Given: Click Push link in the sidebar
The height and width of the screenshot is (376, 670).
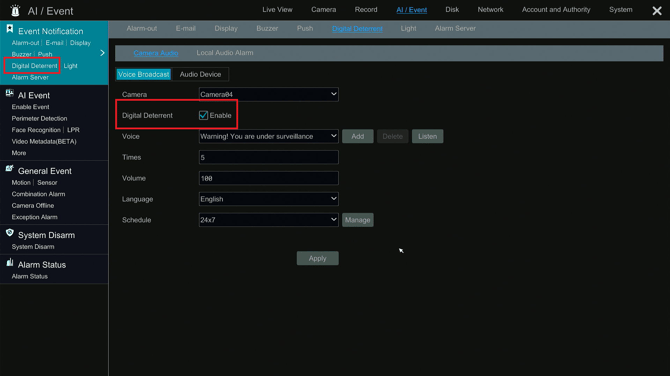Looking at the screenshot, I should click(45, 54).
